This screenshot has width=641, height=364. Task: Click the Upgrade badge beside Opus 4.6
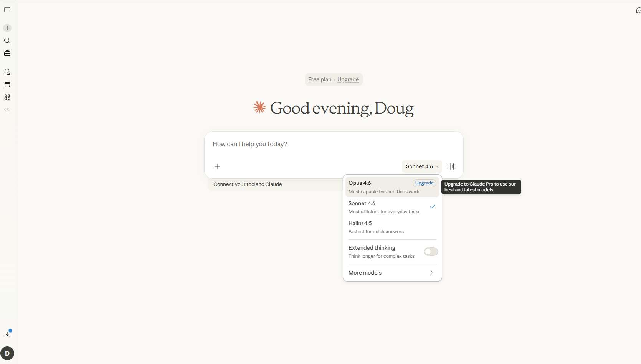coord(424,183)
